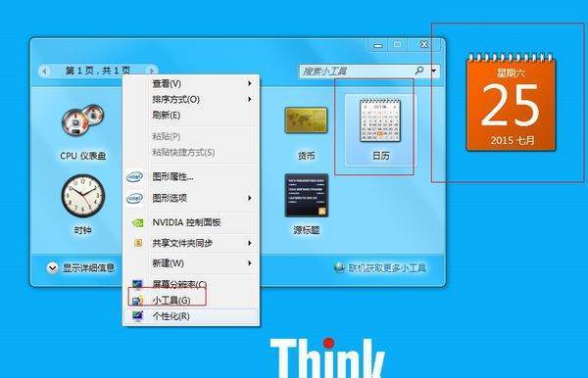Choose 个性化(R) menu entry
This screenshot has height=378, width=588.
coord(191,316)
